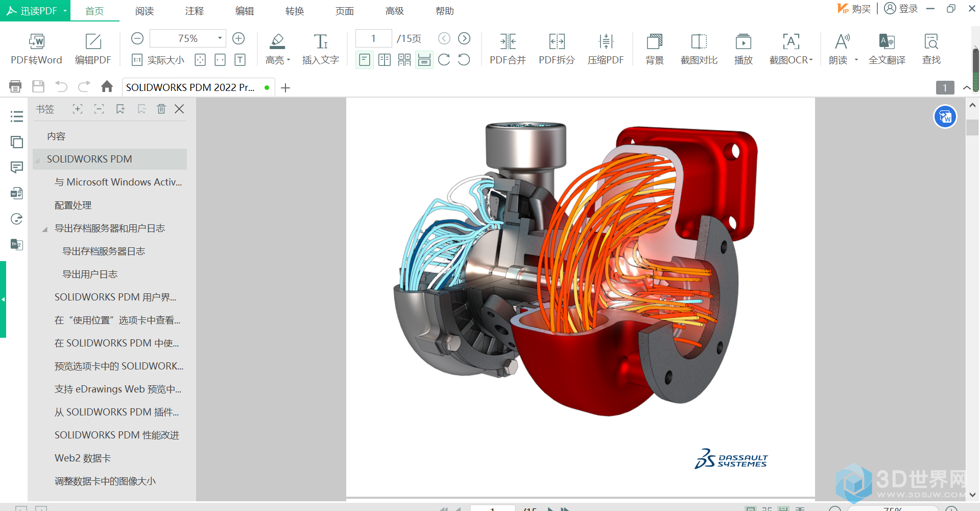Image resolution: width=980 pixels, height=511 pixels.
Task: Collapse the toolbar ribbon with the chevron
Action: point(967,88)
